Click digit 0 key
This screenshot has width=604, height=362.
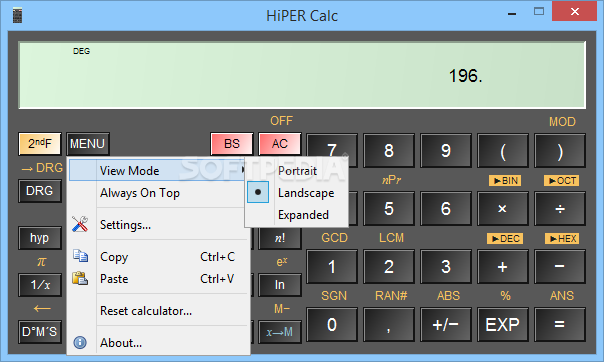click(x=332, y=324)
